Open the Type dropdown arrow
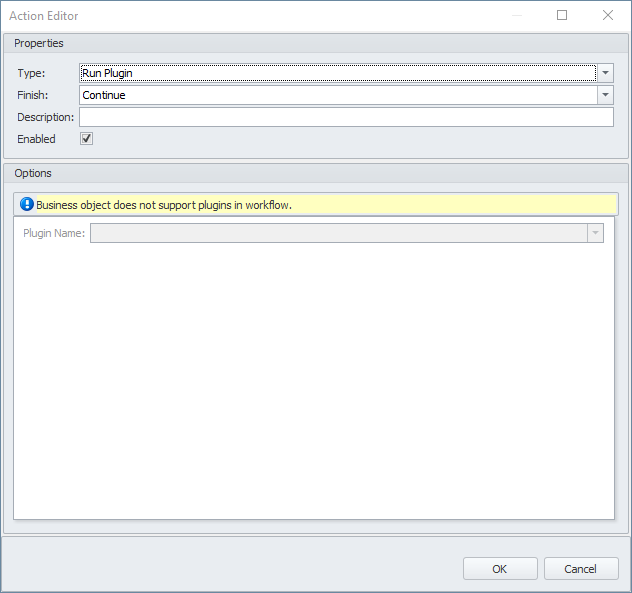 pyautogui.click(x=605, y=73)
